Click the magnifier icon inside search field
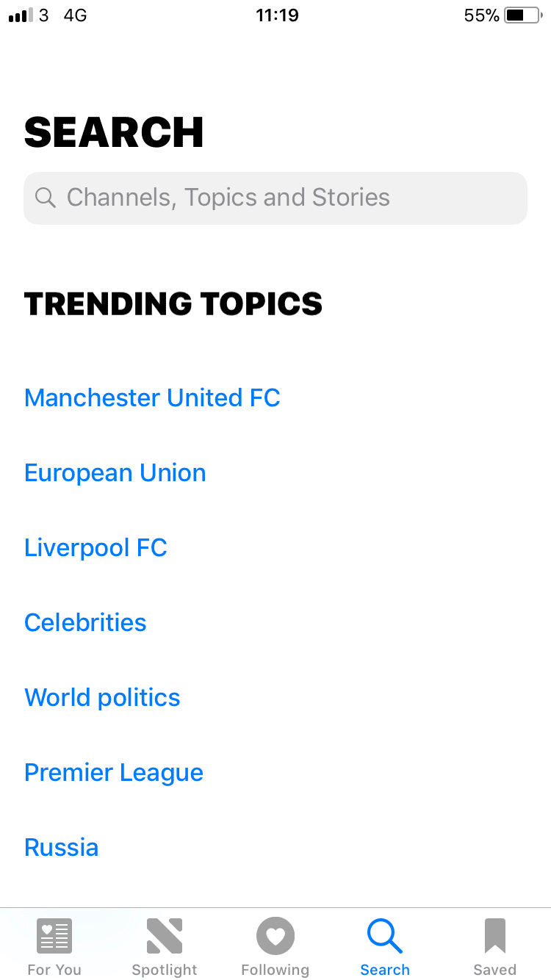Image resolution: width=551 pixels, height=980 pixels. coord(46,198)
